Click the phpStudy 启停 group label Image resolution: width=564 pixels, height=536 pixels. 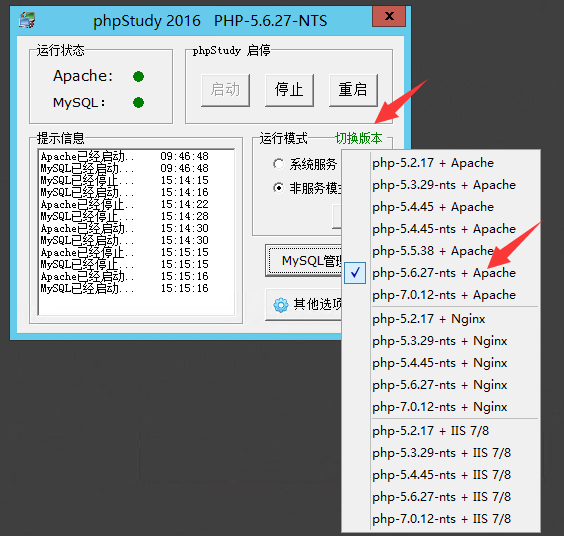click(231, 50)
